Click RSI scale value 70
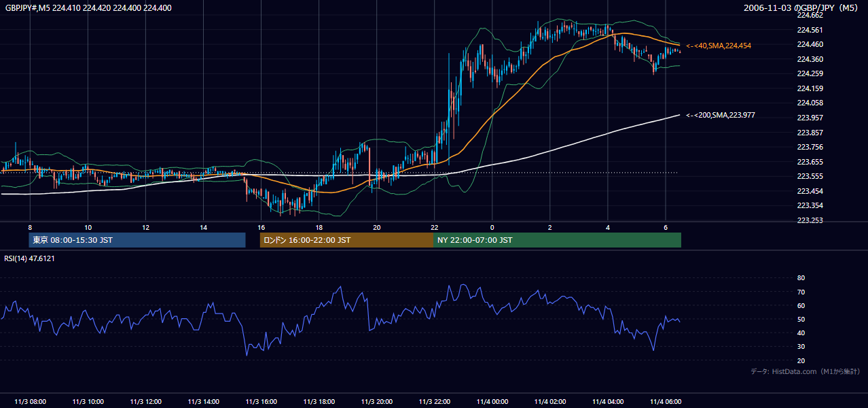The height and width of the screenshot is (408, 868). tap(801, 292)
